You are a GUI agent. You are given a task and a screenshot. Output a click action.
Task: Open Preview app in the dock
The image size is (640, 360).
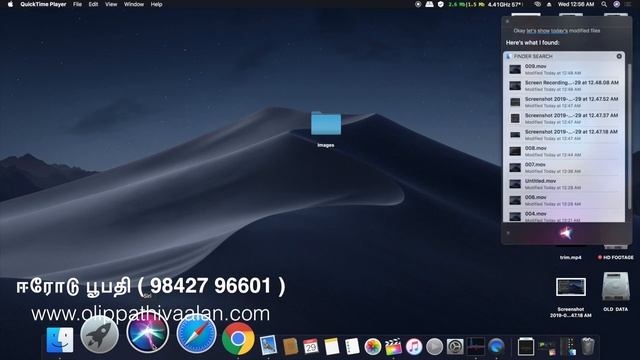268,345
